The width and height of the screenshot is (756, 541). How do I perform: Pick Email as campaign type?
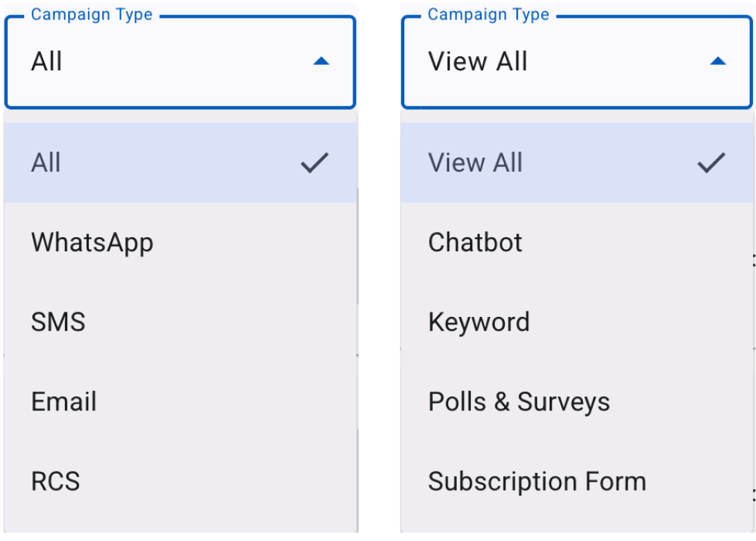(x=180, y=401)
